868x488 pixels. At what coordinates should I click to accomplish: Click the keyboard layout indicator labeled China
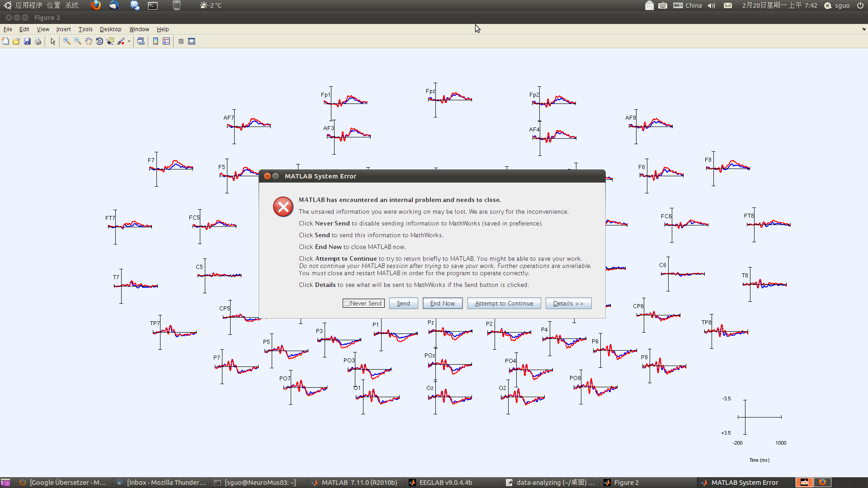688,5
